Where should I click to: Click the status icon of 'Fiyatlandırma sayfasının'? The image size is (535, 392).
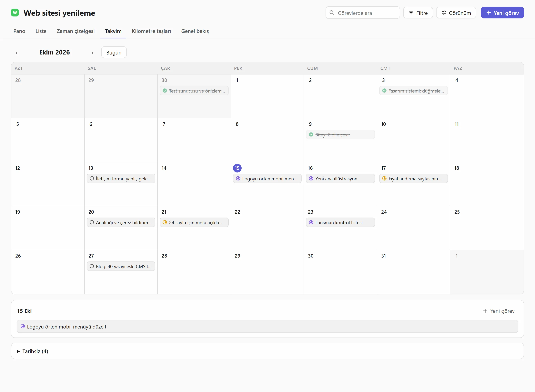pyautogui.click(x=384, y=178)
